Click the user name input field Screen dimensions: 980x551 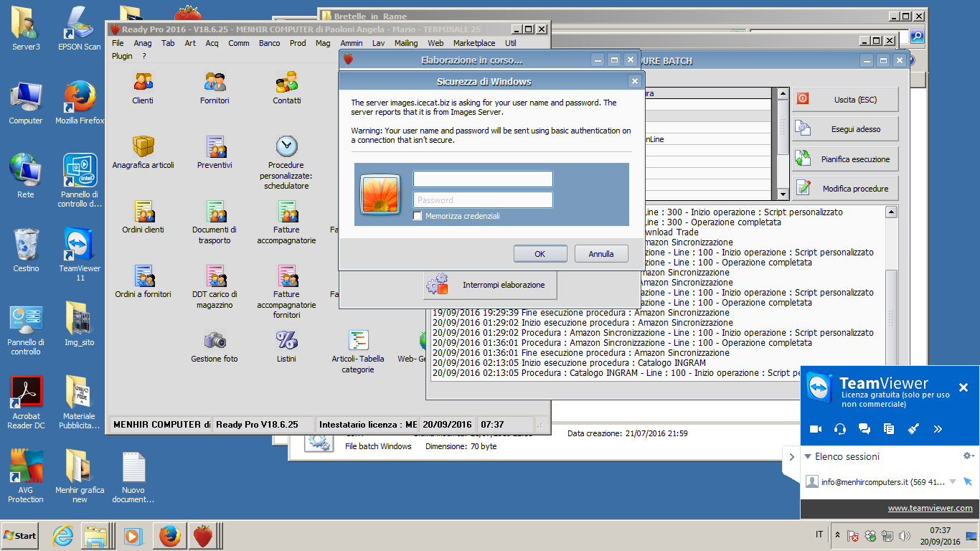coord(483,179)
